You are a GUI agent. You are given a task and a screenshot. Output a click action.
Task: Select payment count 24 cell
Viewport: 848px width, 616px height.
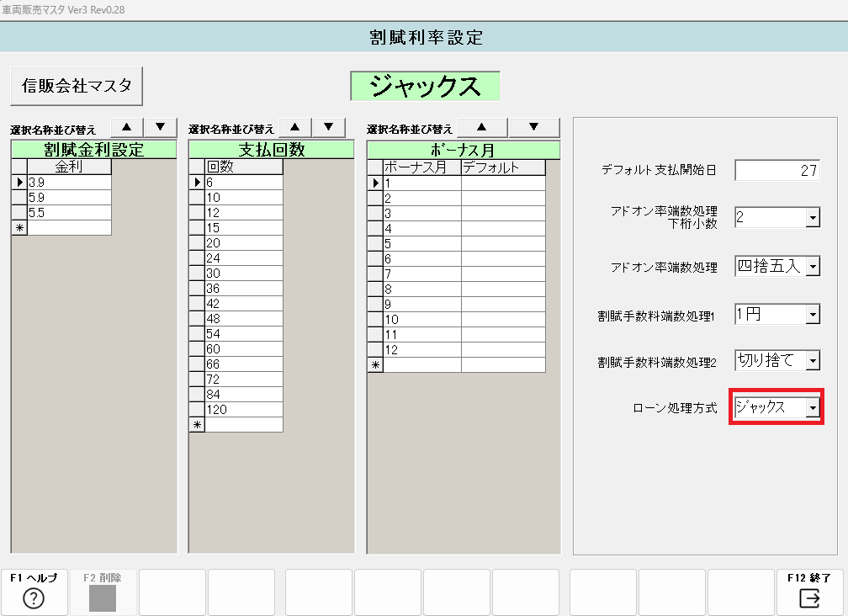[x=244, y=258]
